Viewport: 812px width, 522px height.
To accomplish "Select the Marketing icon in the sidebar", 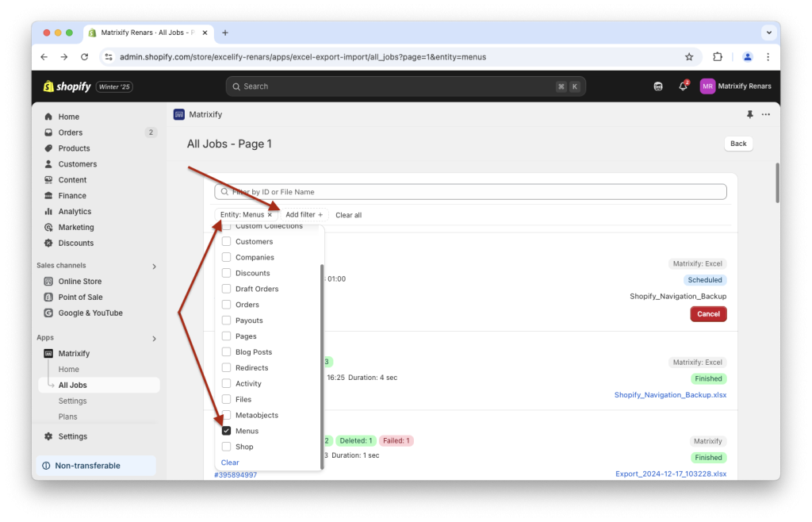I will (x=49, y=227).
